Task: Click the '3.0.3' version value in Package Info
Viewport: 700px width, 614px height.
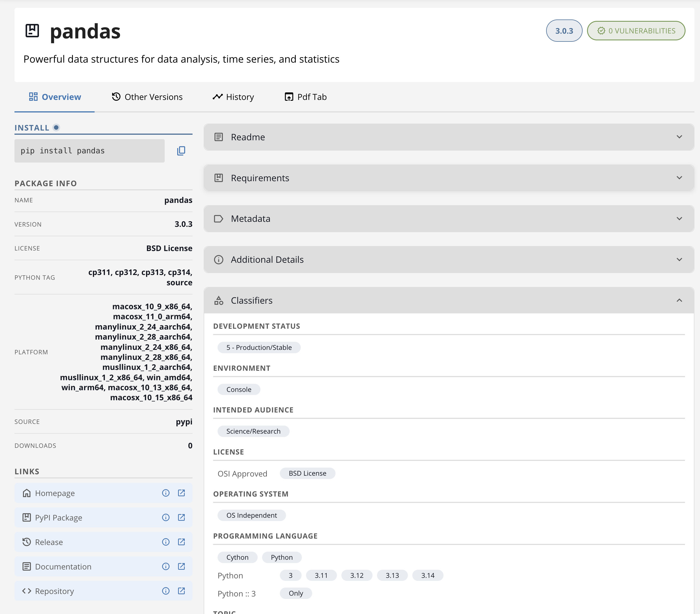Action: tap(184, 224)
